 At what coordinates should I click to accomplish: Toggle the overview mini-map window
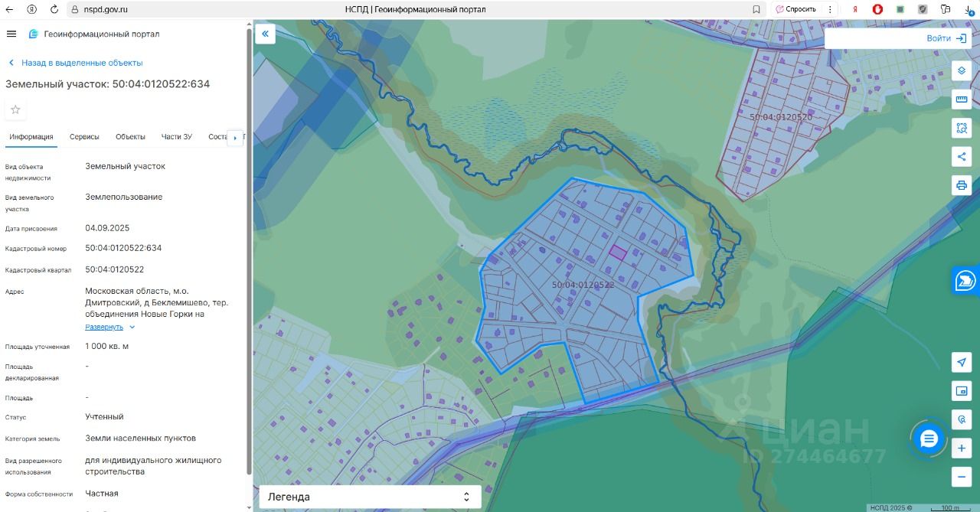[x=962, y=391]
